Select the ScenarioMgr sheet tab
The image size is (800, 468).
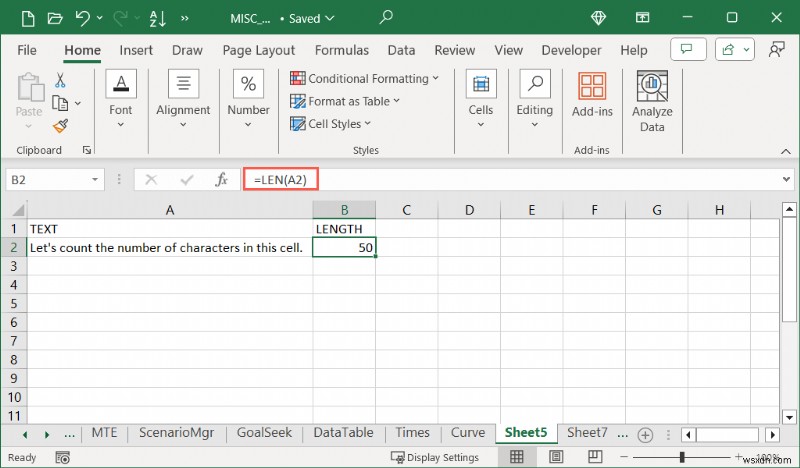click(177, 433)
